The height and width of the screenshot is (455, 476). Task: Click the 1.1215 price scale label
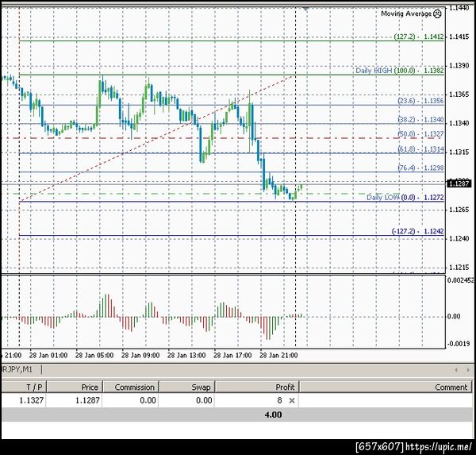tap(459, 268)
